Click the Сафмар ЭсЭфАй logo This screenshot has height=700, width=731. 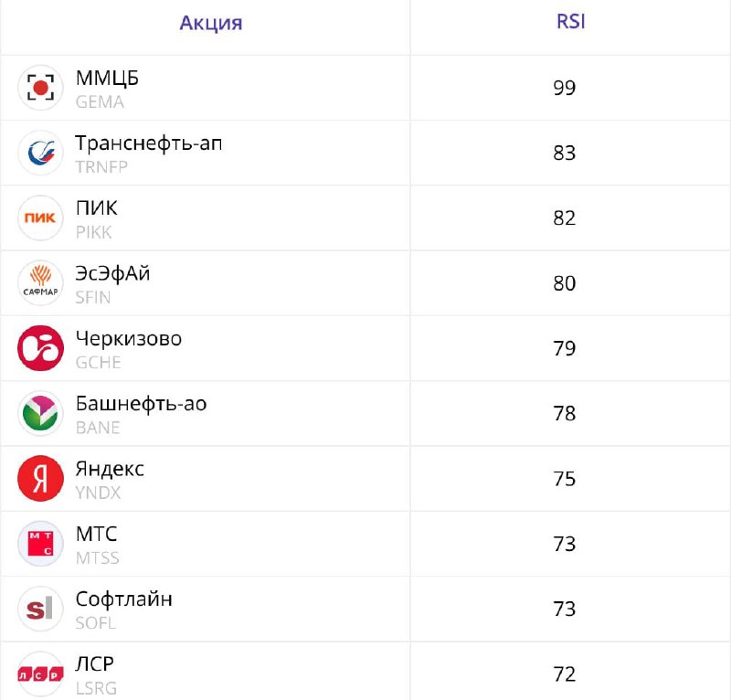click(40, 283)
